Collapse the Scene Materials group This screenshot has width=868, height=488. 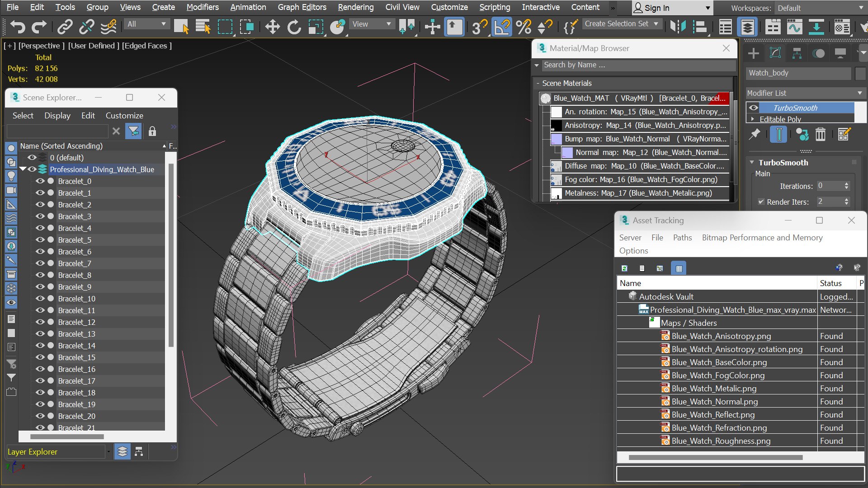pos(538,83)
